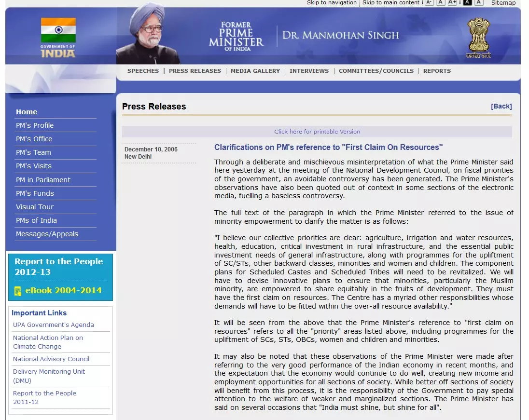This screenshot has height=420, width=529.
Task: Click Former Prime Minister of India title
Action: [236, 36]
